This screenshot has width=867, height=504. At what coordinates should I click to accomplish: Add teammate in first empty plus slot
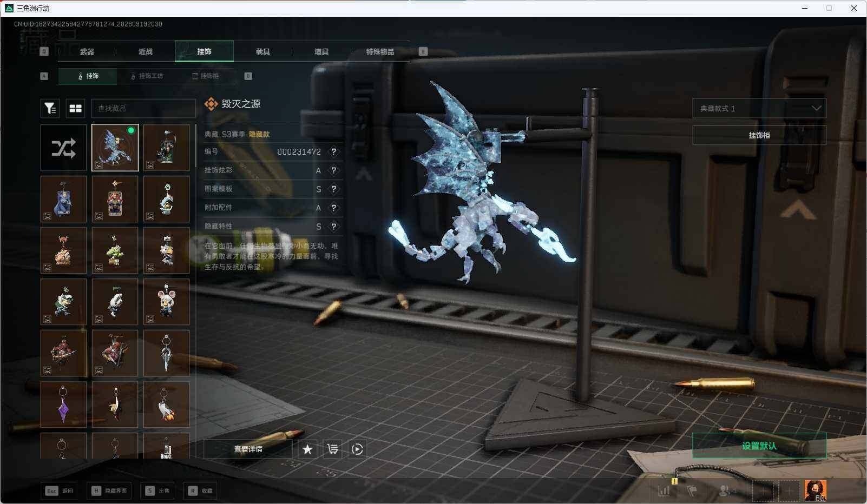(763, 490)
